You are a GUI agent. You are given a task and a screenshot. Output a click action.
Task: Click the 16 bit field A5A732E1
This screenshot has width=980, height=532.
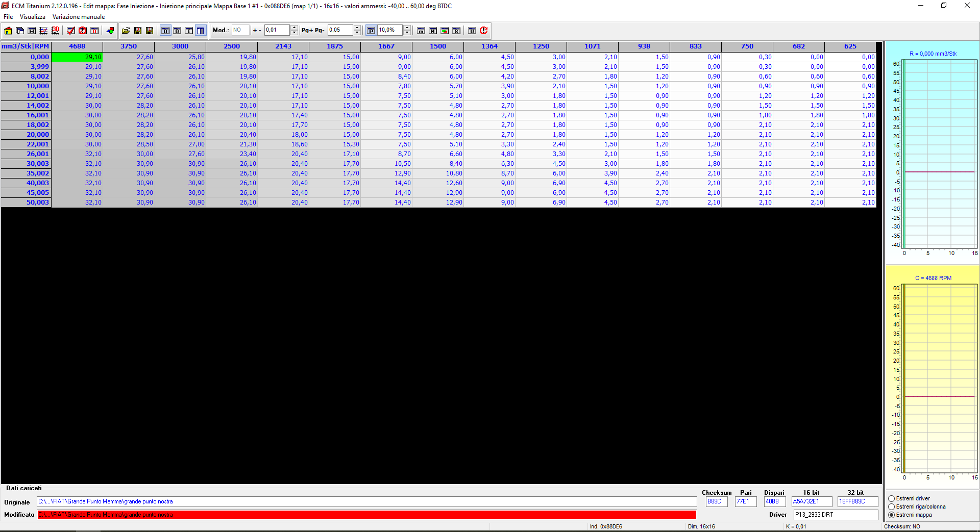pyautogui.click(x=812, y=502)
